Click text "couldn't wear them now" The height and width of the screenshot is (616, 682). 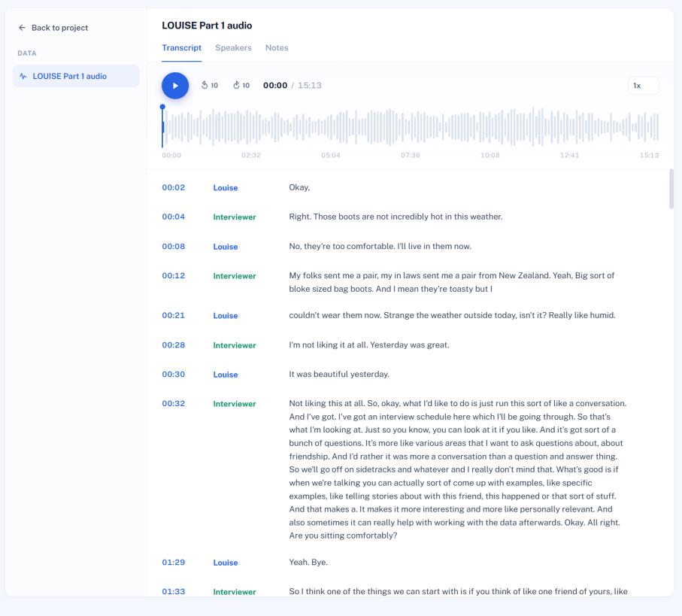pyautogui.click(x=335, y=315)
